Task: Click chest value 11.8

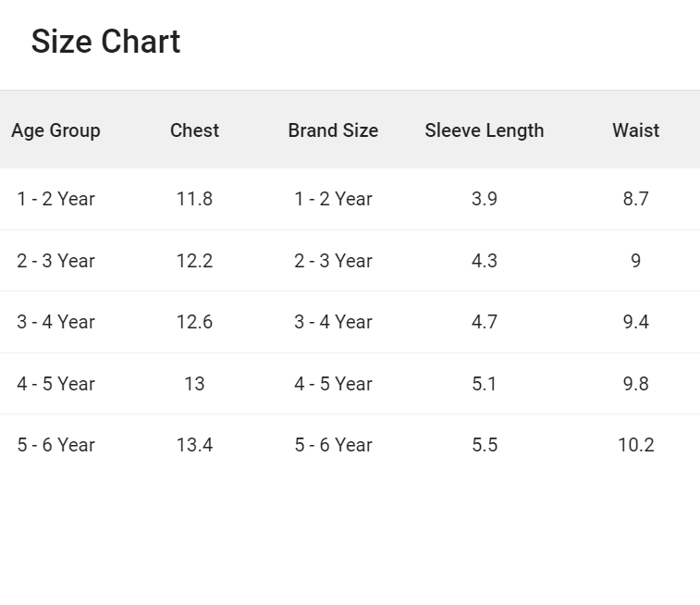Action: pos(194,199)
